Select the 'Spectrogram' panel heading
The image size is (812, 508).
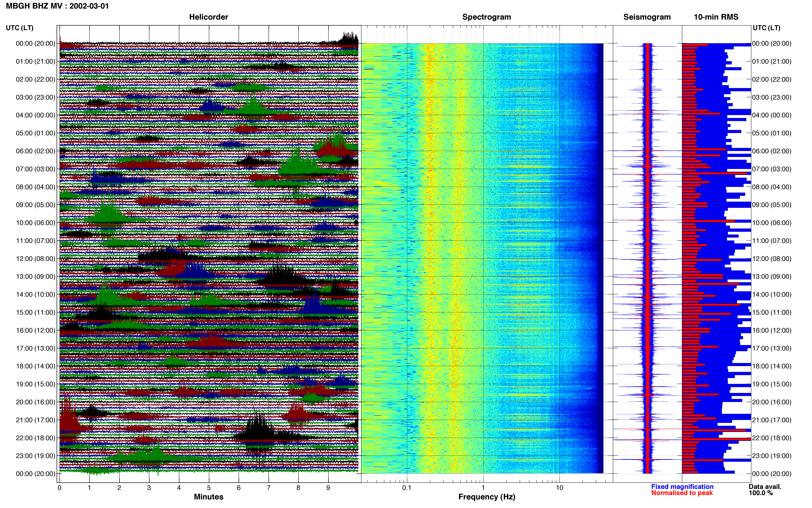click(x=487, y=17)
